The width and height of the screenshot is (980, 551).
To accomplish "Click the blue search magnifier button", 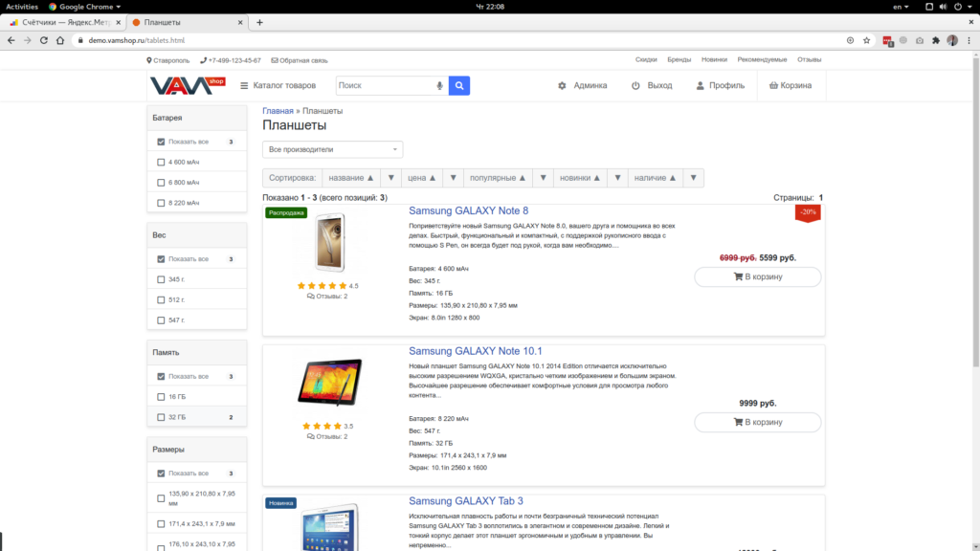I will [x=459, y=85].
